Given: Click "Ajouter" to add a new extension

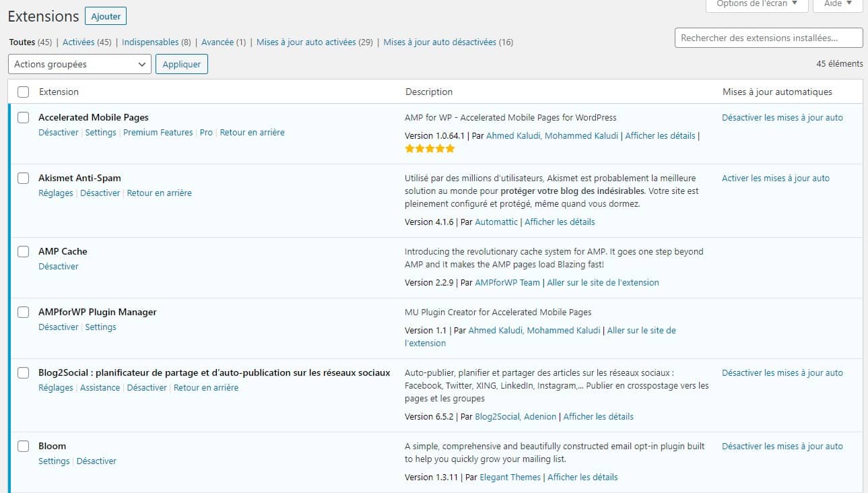Looking at the screenshot, I should [105, 15].
